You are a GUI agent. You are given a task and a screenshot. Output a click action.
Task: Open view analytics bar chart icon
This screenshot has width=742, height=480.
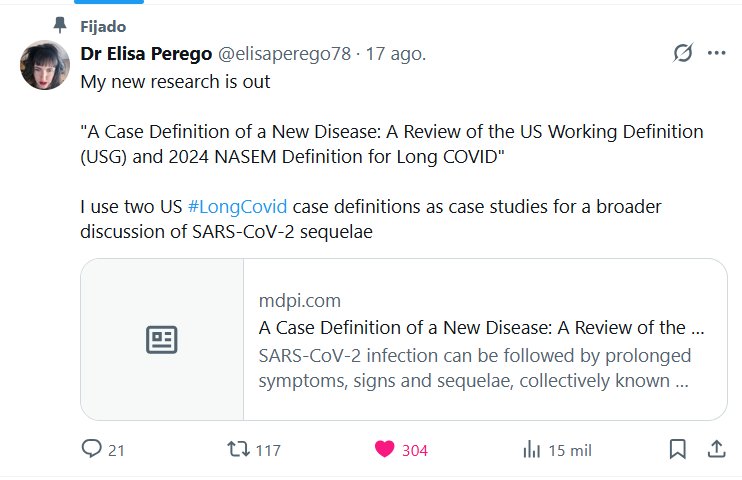click(531, 450)
